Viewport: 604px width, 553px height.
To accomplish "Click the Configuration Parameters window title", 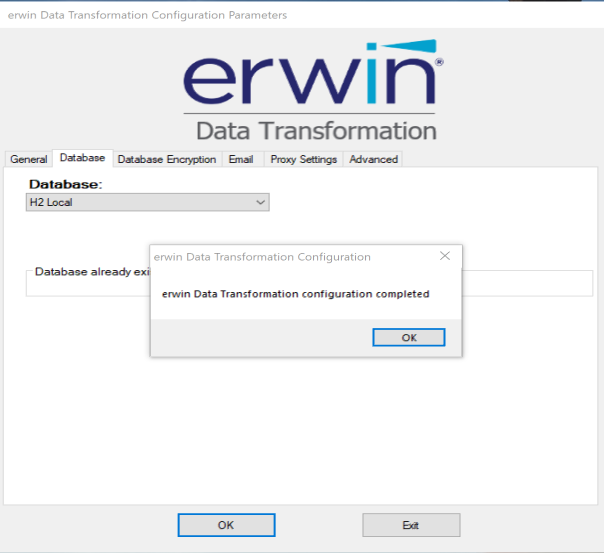I will (x=147, y=15).
